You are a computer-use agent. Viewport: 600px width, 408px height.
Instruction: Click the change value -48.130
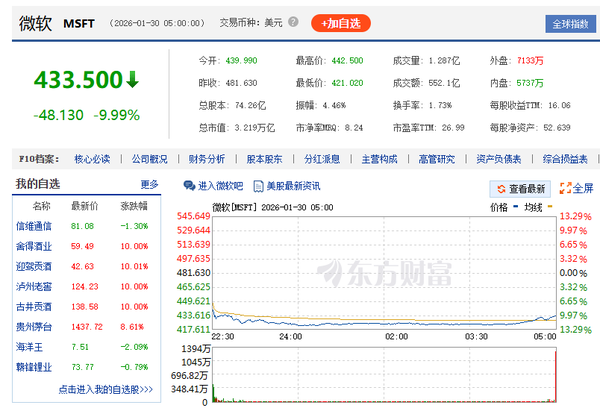pos(58,115)
